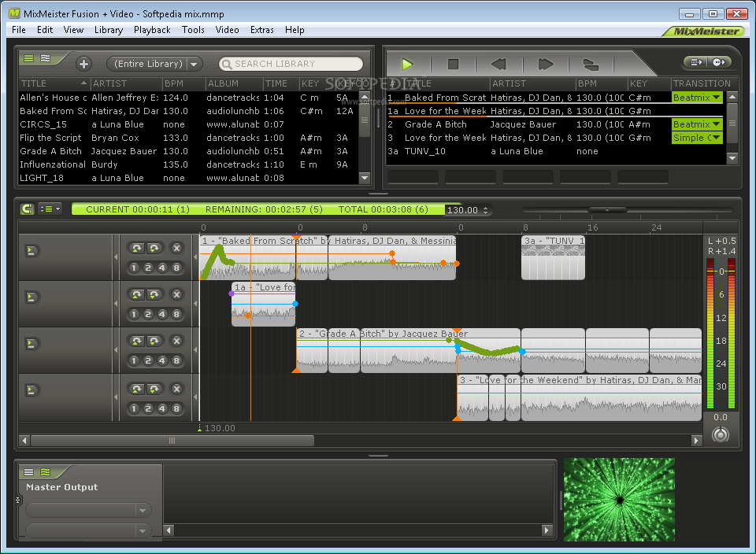Stop playback with the square stop button
Image resolution: width=756 pixels, height=554 pixels.
[454, 64]
